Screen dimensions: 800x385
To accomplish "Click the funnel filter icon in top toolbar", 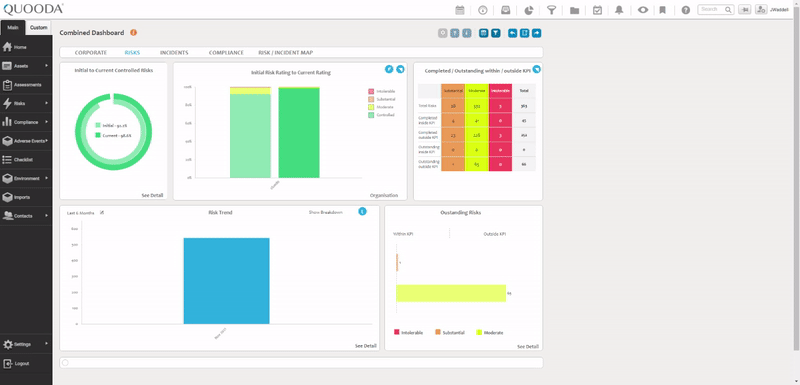I will point(552,10).
